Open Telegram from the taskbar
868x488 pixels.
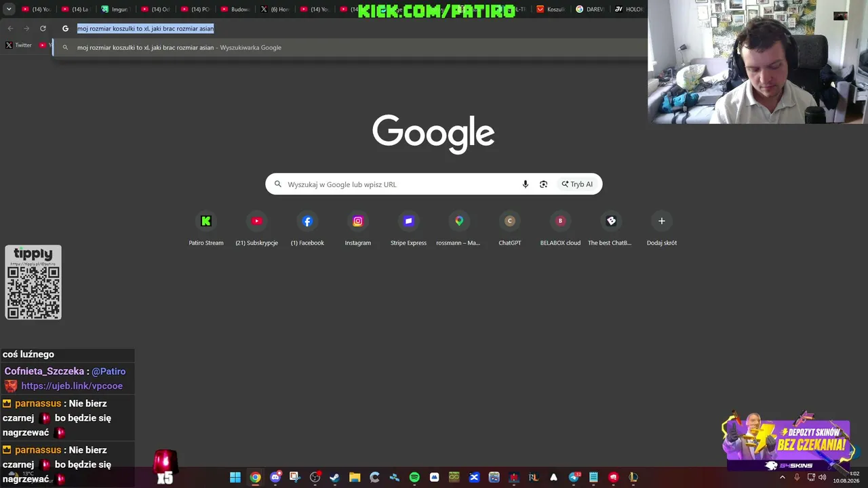574,477
